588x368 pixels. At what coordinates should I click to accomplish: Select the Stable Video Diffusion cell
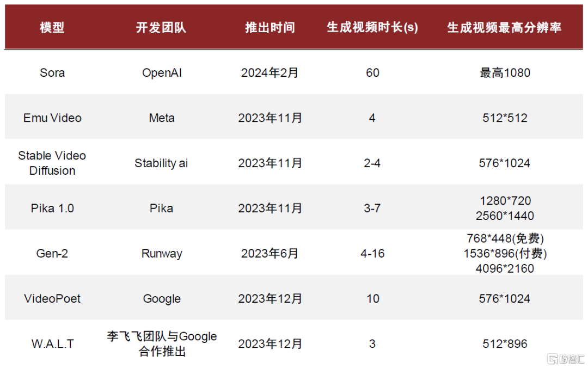(x=52, y=163)
